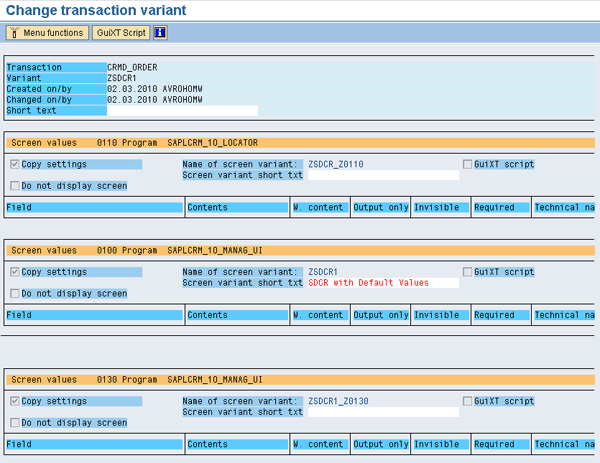Check GuiXT script for SAPLCRM_10_LOCATOR screen
This screenshot has height=463, width=600.
point(467,163)
